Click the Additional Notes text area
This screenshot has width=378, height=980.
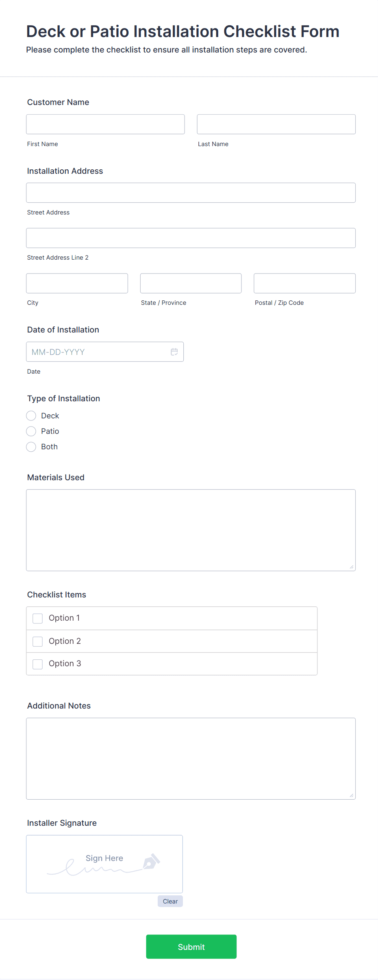[191, 759]
